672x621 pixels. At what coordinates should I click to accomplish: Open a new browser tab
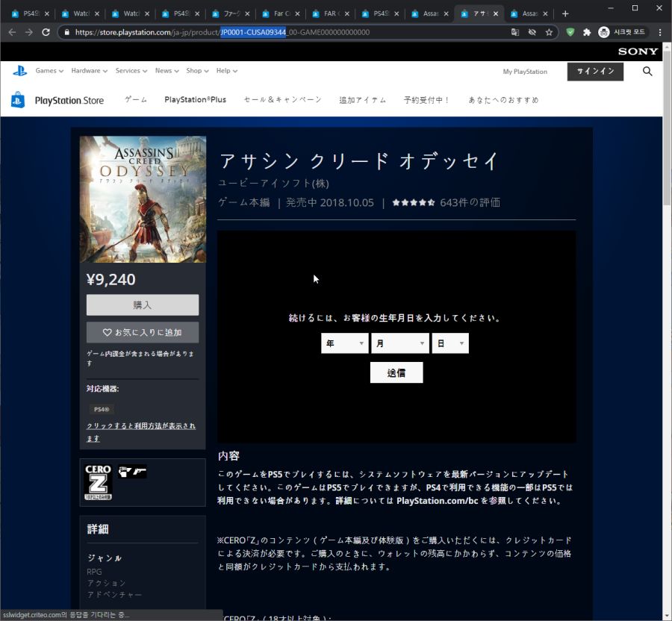coord(565,13)
